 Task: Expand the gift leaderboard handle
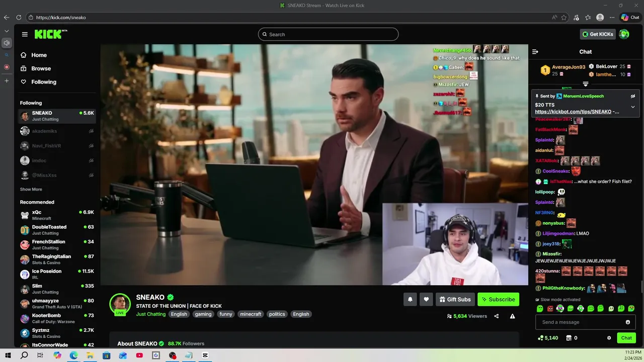click(x=586, y=84)
